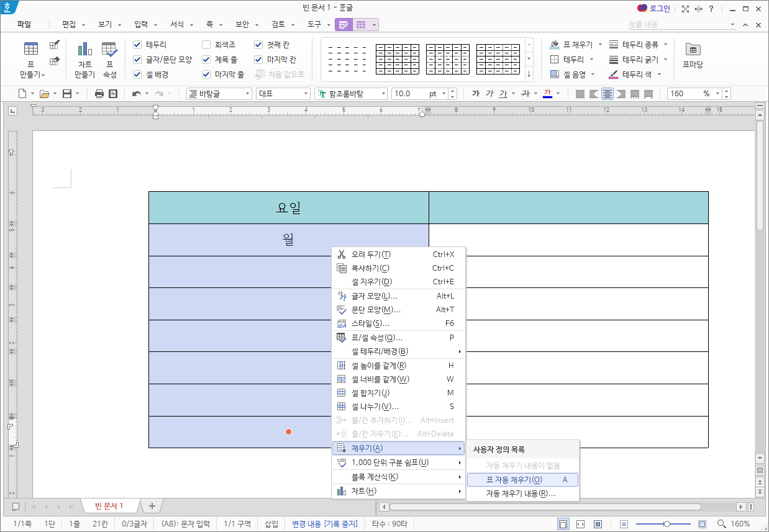Choose 표 자동 채우기 in submenu
Image resolution: width=769 pixels, height=532 pixels.
click(522, 480)
